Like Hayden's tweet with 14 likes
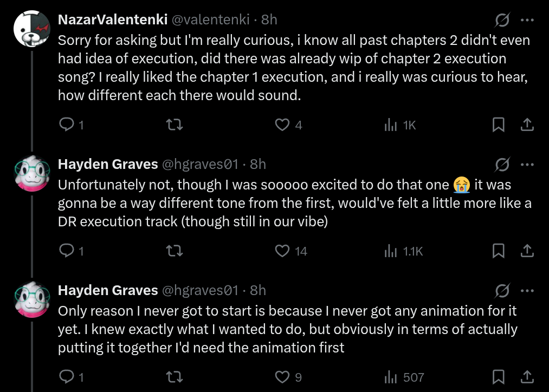The image size is (549, 392). coord(282,251)
